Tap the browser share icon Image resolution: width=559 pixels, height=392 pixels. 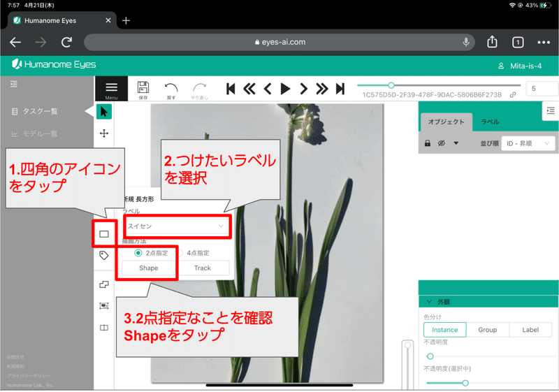click(x=492, y=42)
